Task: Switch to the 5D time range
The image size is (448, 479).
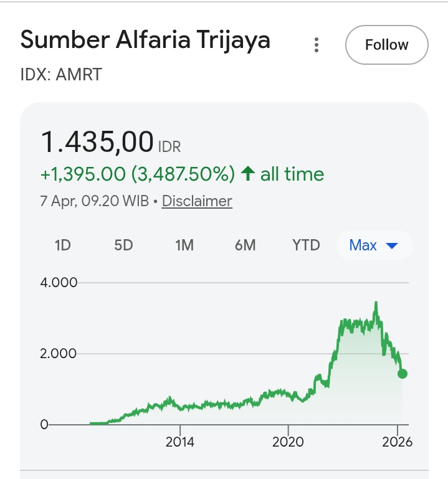Action: [123, 245]
